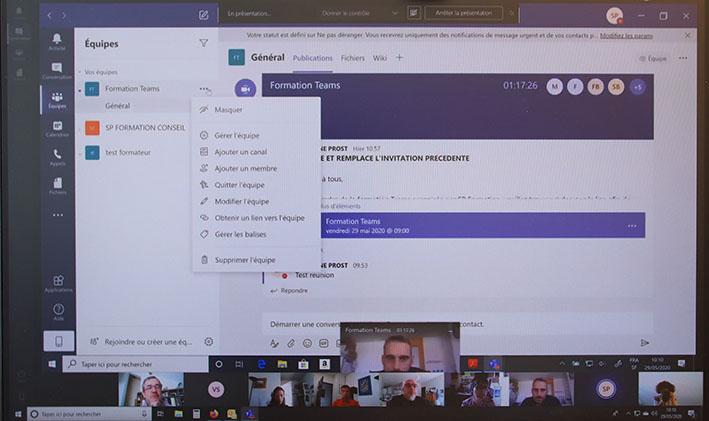Click the Windows search box Taper ici

(136, 364)
